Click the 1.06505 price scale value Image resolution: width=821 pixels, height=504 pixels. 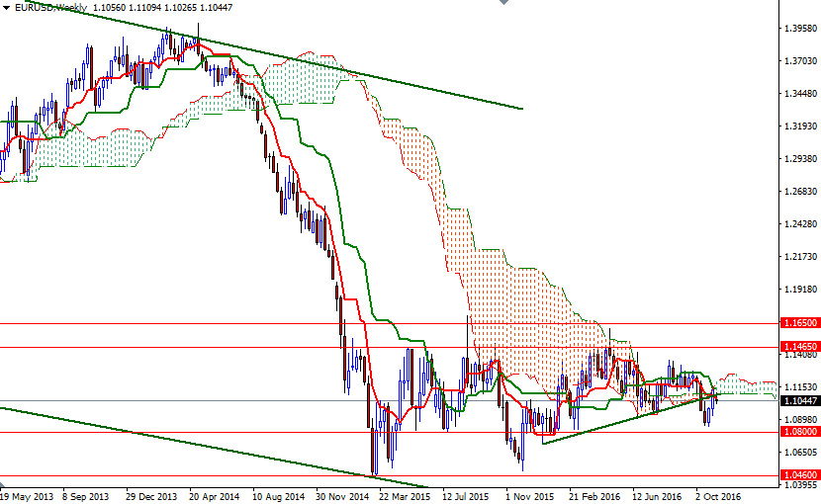click(801, 453)
